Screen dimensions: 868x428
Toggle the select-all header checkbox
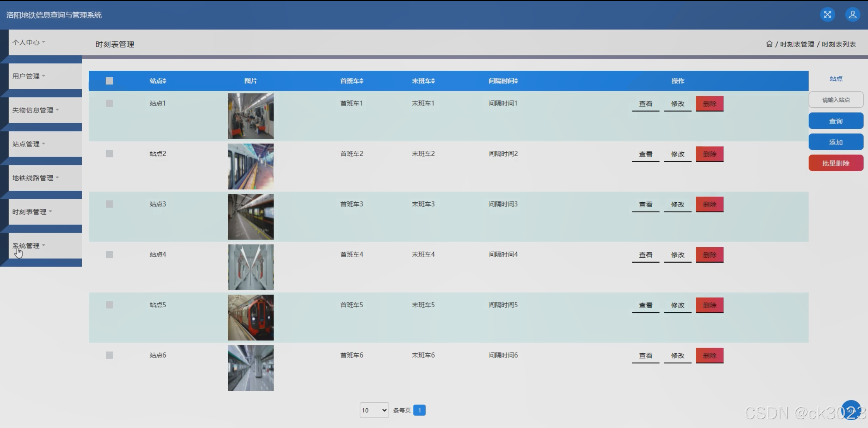pyautogui.click(x=110, y=81)
